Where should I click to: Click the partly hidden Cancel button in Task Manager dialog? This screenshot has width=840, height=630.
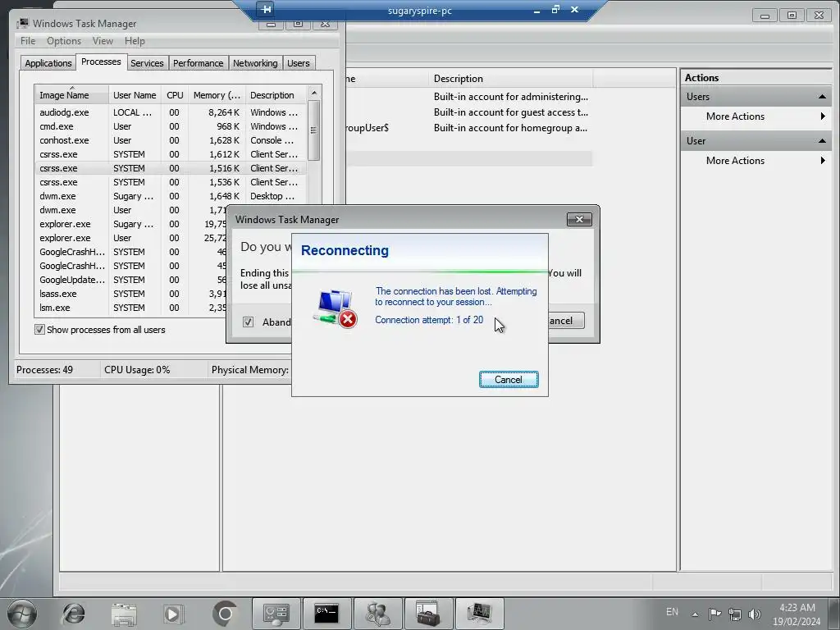[566, 321]
